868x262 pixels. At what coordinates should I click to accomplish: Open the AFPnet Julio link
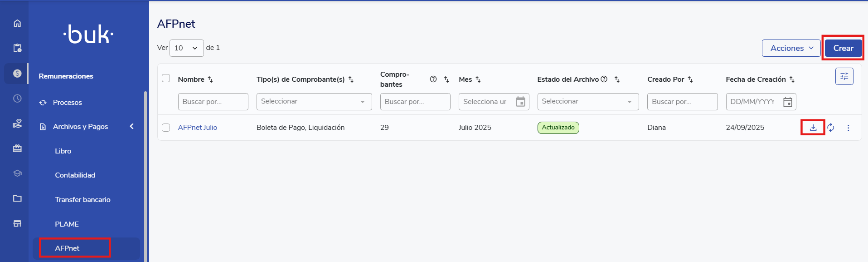pos(198,128)
